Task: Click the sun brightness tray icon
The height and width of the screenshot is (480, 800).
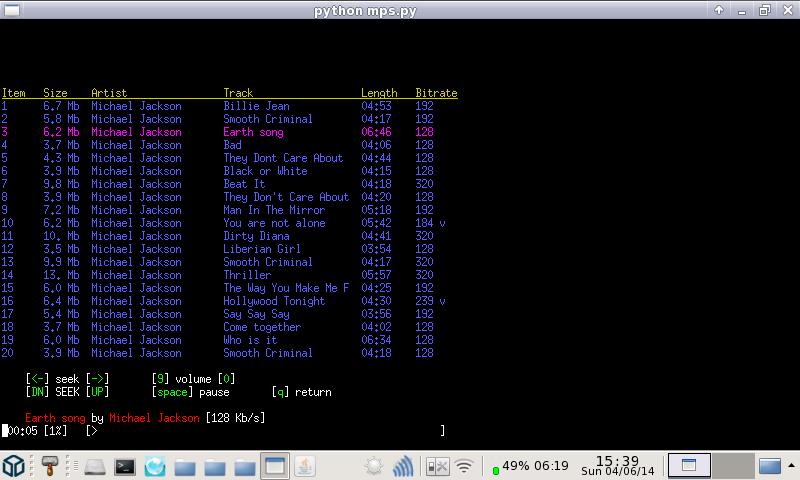Action: point(373,466)
